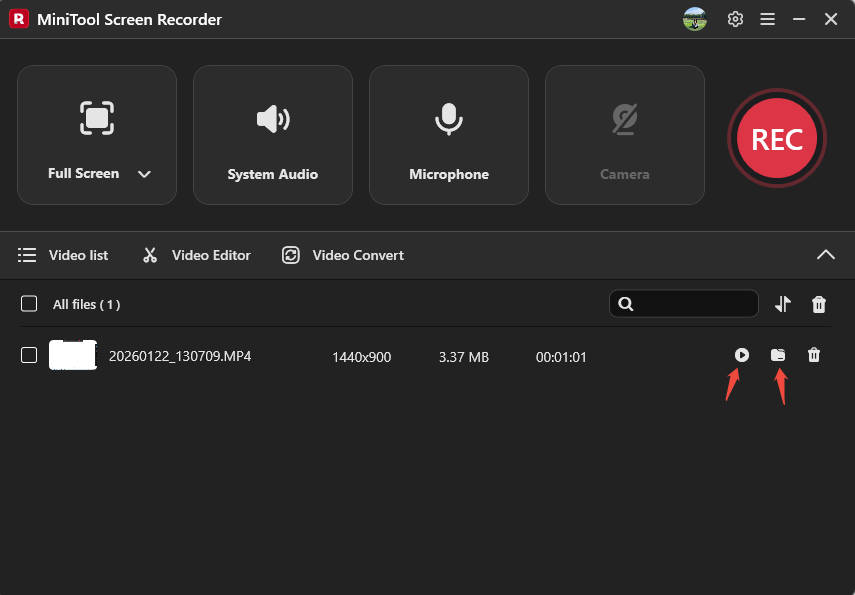The width and height of the screenshot is (855, 595).
Task: Collapse the video list panel
Action: pos(826,255)
